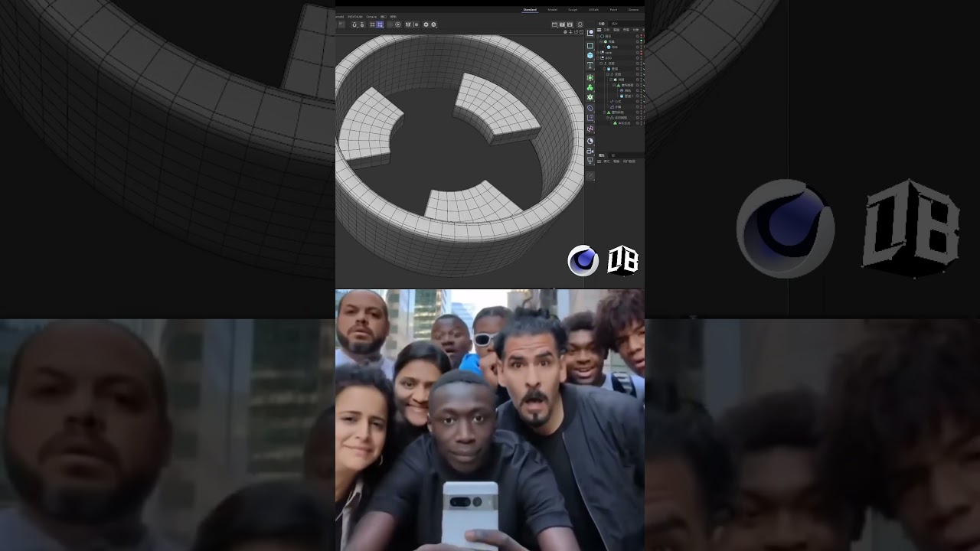This screenshot has height=551, width=980.
Task: Click the Render View clapperboard icon
Action: point(554,24)
